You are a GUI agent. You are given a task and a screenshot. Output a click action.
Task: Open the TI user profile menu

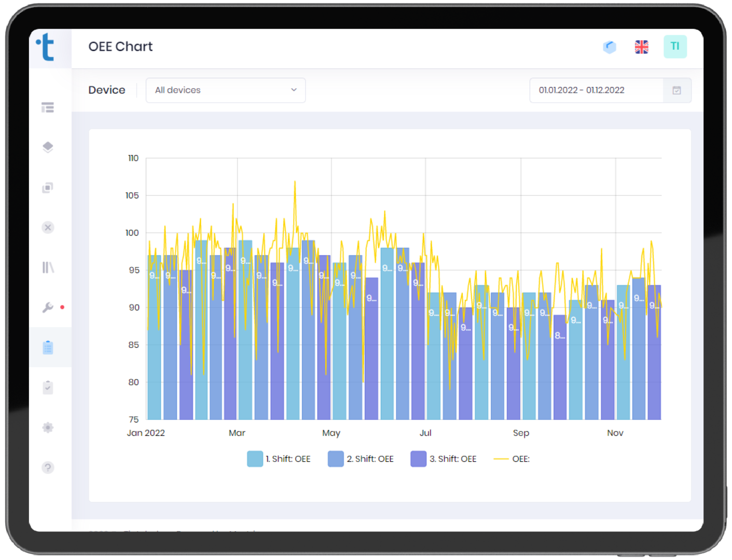coord(675,47)
